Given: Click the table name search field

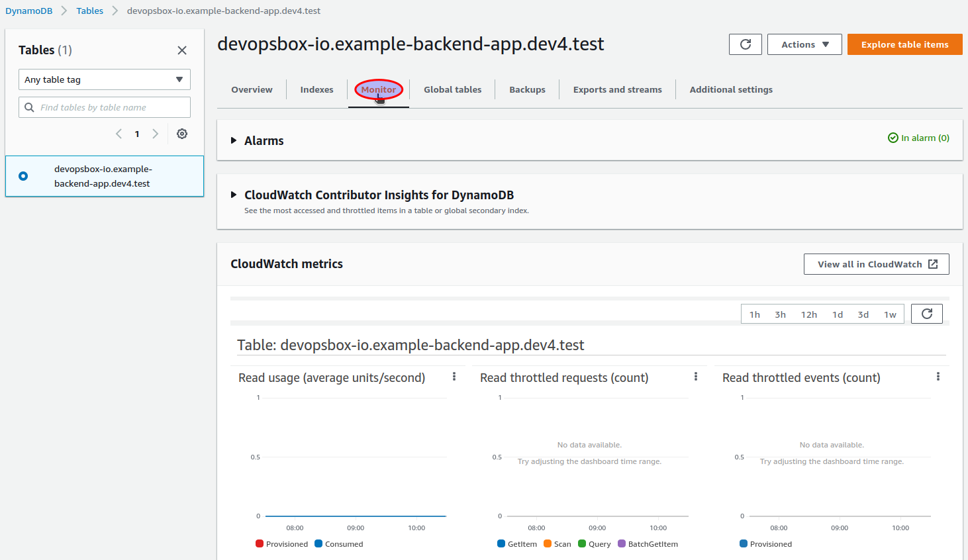Looking at the screenshot, I should [x=104, y=107].
